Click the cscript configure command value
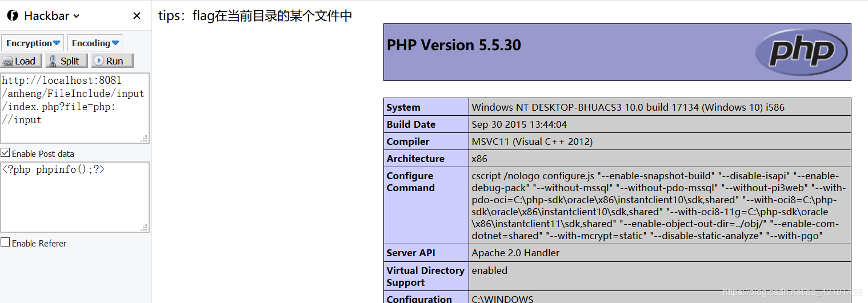 tap(659, 205)
